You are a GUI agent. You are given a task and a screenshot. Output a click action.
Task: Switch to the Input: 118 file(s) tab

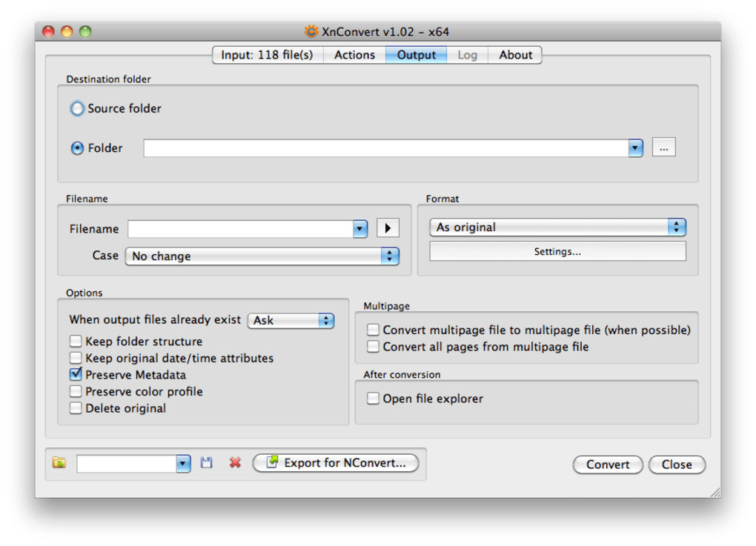pos(267,55)
